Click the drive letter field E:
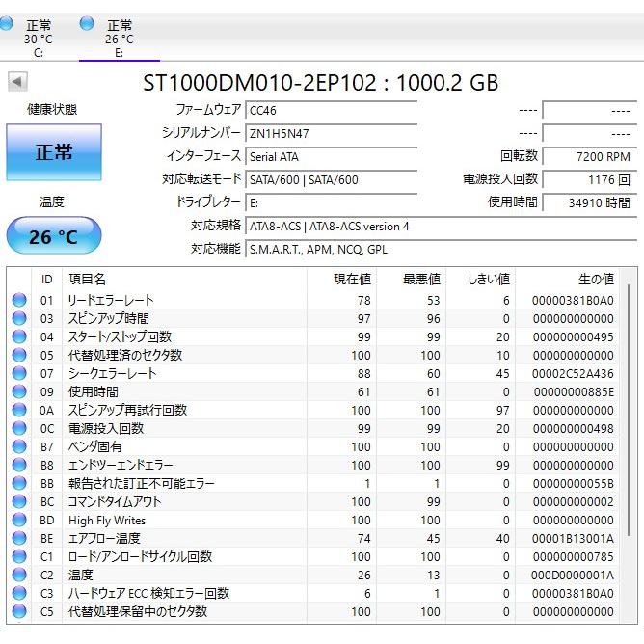This screenshot has width=644, height=644. pyautogui.click(x=331, y=202)
